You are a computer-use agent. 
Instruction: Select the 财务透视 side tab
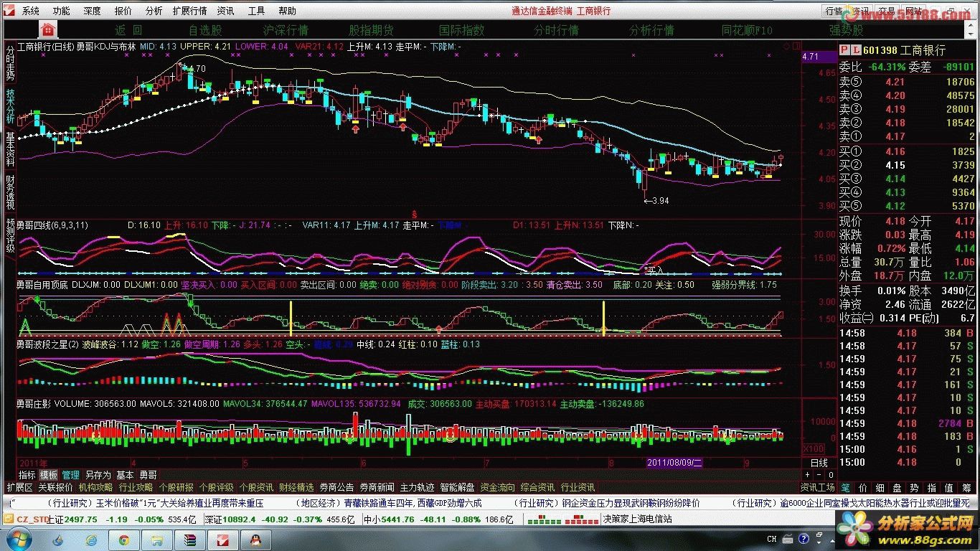(9, 192)
